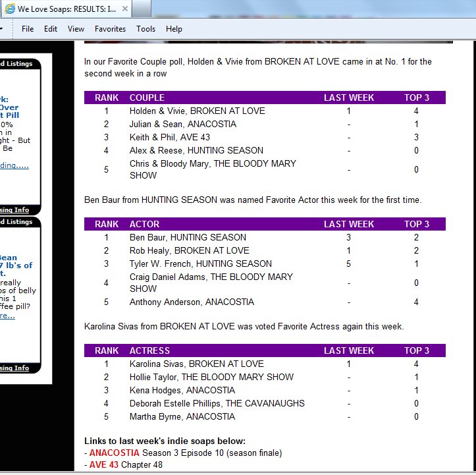Open the Tools menu

(x=145, y=29)
